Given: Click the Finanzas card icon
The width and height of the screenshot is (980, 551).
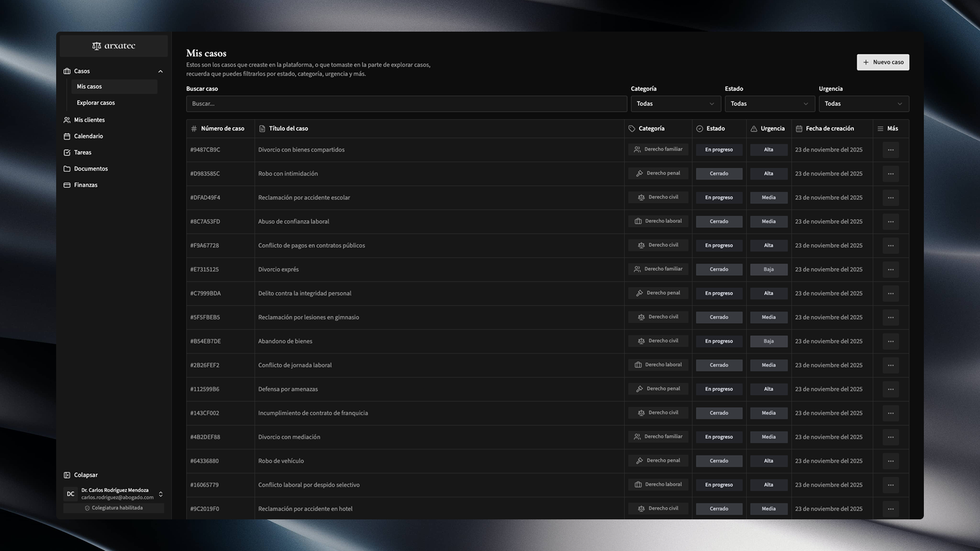Looking at the screenshot, I should [x=67, y=185].
